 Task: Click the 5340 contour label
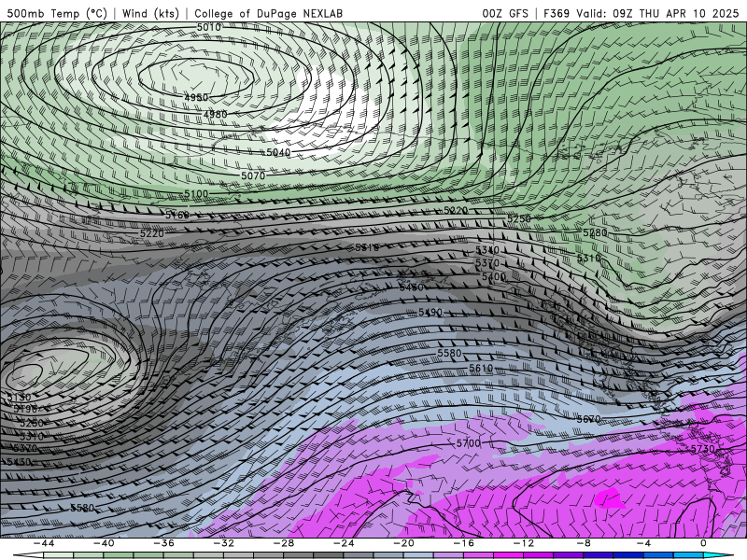tap(487, 250)
